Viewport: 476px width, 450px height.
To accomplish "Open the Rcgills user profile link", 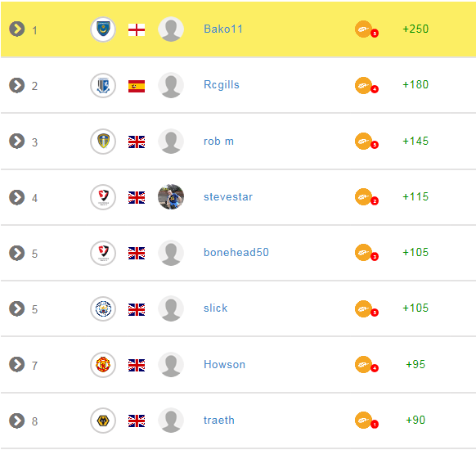I will click(222, 85).
